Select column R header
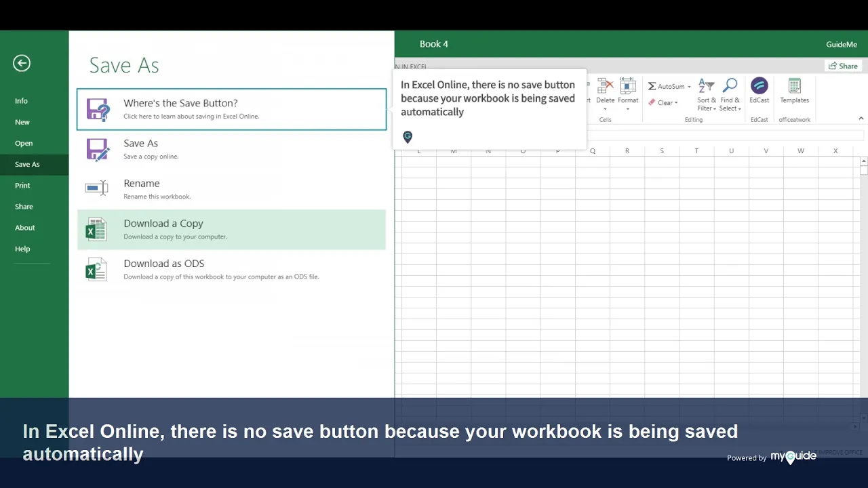 (x=627, y=150)
